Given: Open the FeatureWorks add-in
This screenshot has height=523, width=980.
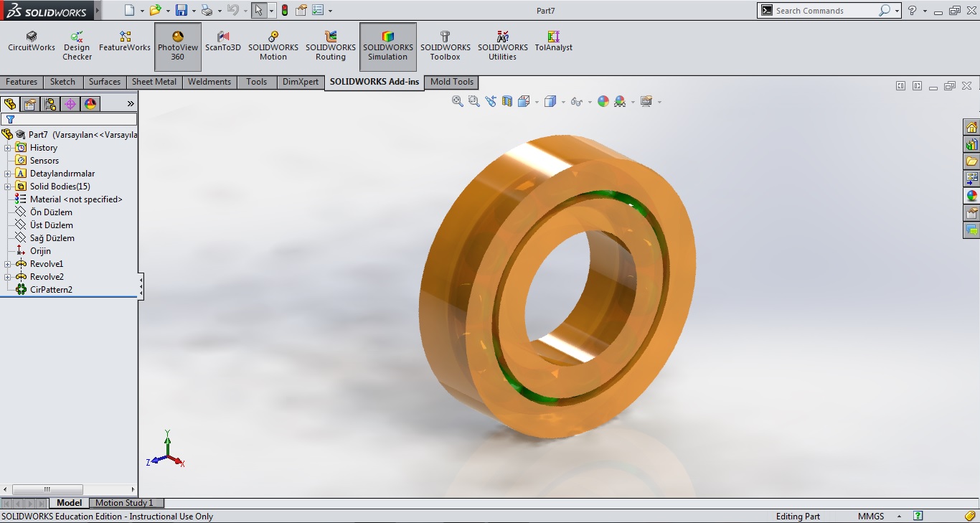Looking at the screenshot, I should 125,42.
